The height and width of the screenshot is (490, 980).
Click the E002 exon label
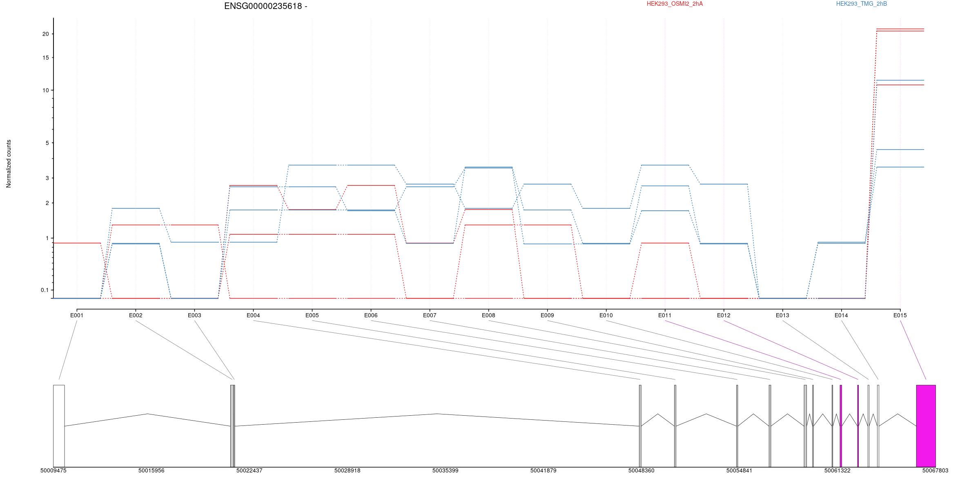coord(136,315)
